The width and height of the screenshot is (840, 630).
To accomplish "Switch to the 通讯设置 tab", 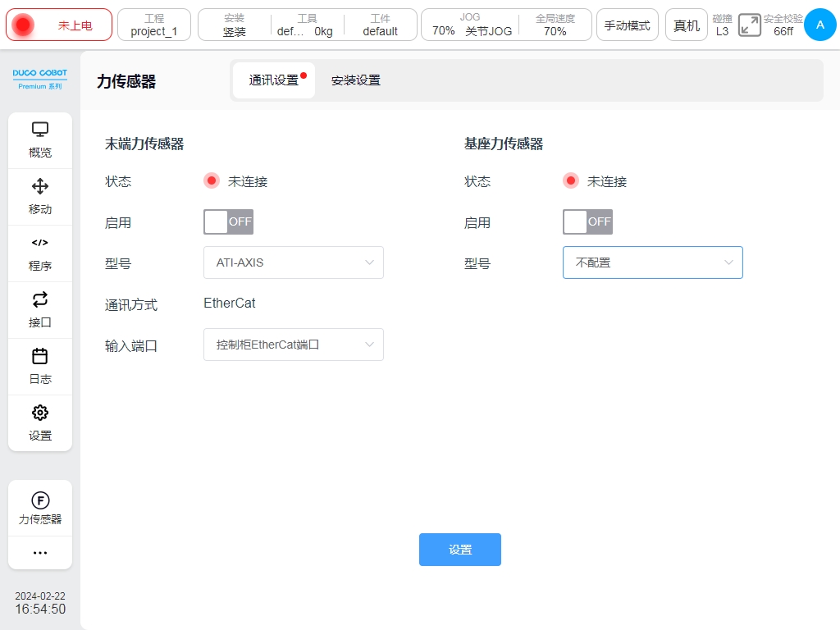I will click(274, 80).
